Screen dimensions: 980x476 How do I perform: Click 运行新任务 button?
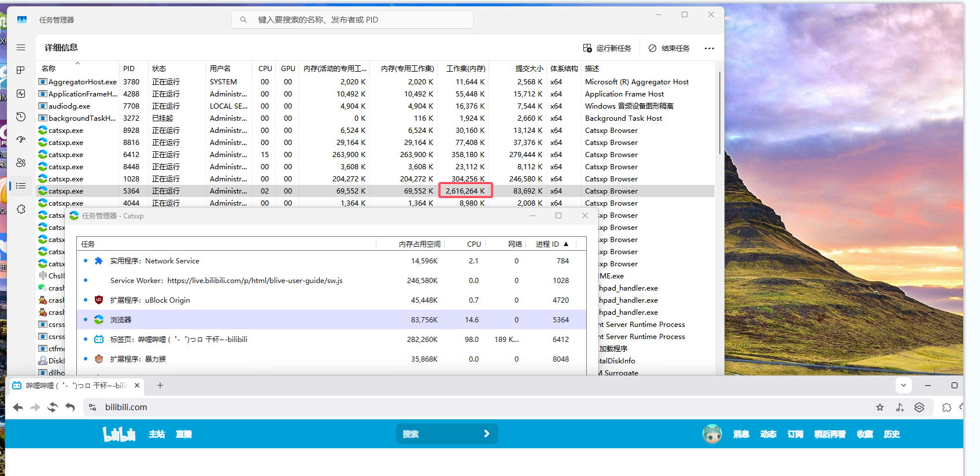pos(607,48)
